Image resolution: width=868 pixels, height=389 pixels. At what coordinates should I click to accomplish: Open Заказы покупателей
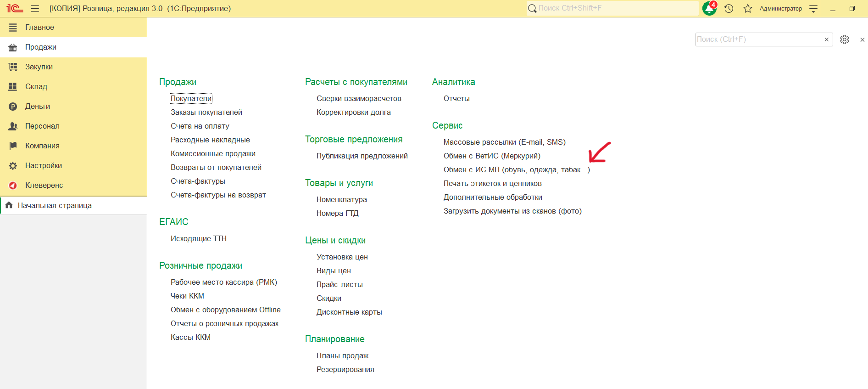click(x=206, y=112)
